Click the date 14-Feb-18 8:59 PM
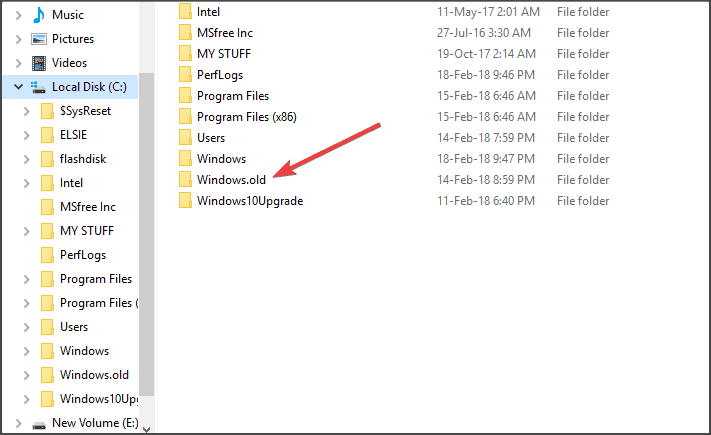The width and height of the screenshot is (711, 435). [486, 180]
